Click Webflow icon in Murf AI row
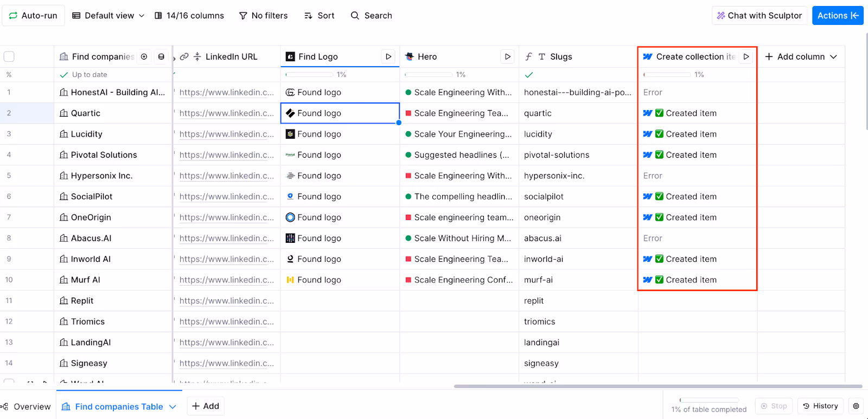The height and width of the screenshot is (419, 868). 648,280
